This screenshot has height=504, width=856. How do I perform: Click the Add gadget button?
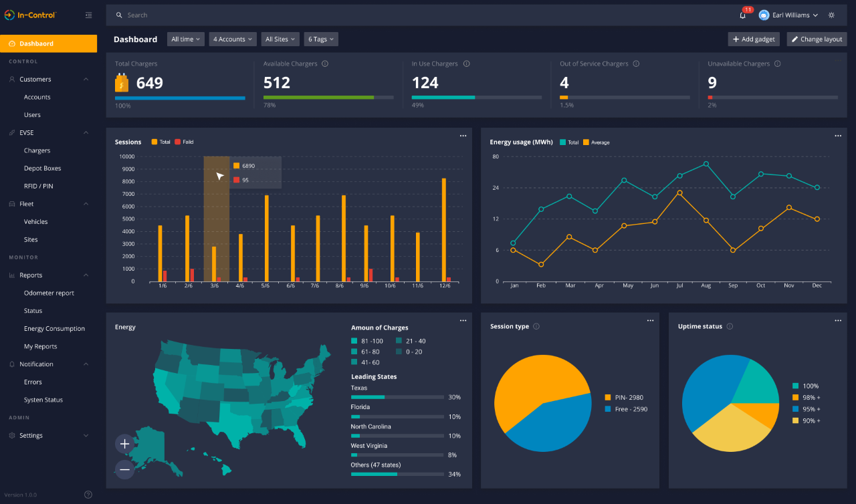754,39
